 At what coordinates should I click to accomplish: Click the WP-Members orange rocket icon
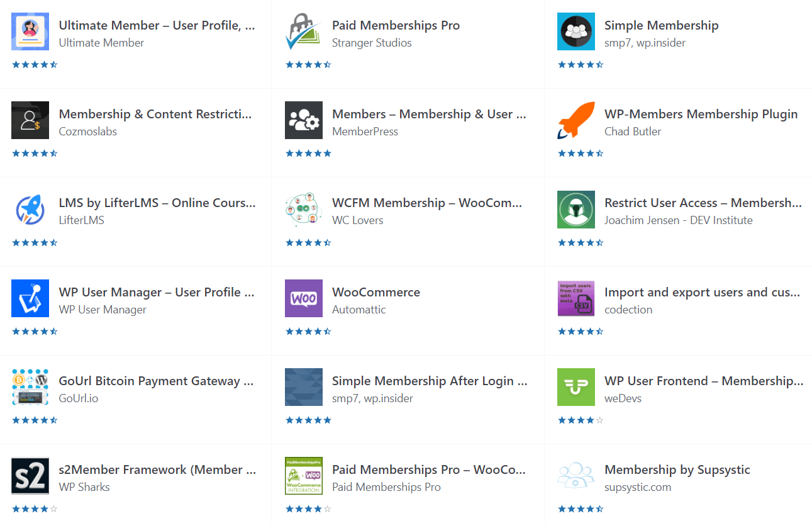[576, 120]
